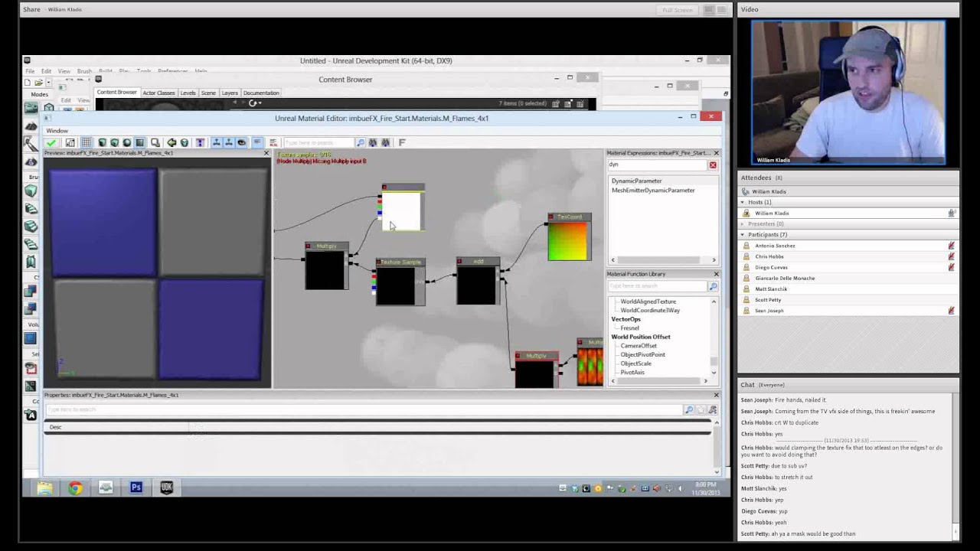Image resolution: width=980 pixels, height=551 pixels.
Task: Select ObjectScale function
Action: 635,364
